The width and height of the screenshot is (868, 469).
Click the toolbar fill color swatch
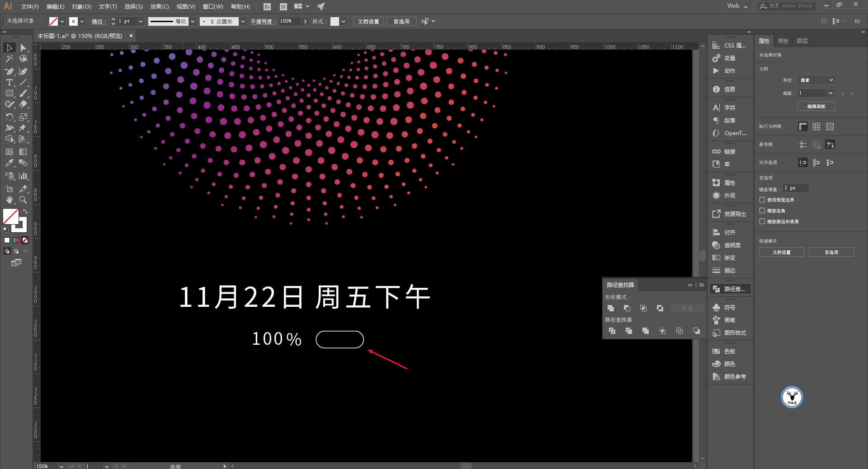pyautogui.click(x=11, y=216)
